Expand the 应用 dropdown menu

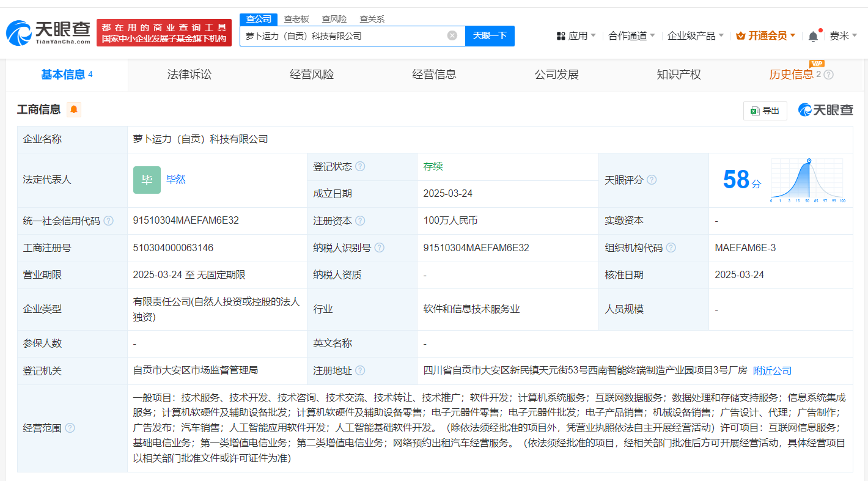coord(576,36)
